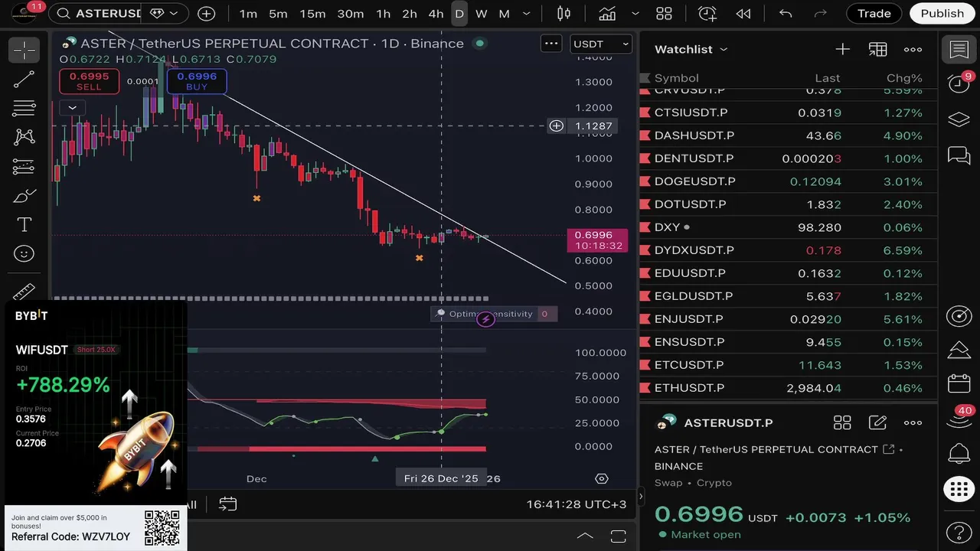Open the Alerts panel with clock icon

[x=959, y=83]
